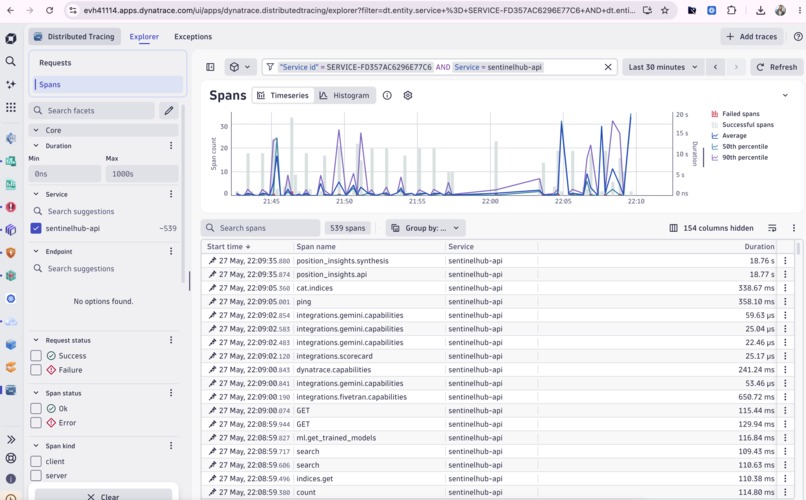The image size is (806, 500).
Task: Open Service facet options menu
Action: pyautogui.click(x=171, y=194)
